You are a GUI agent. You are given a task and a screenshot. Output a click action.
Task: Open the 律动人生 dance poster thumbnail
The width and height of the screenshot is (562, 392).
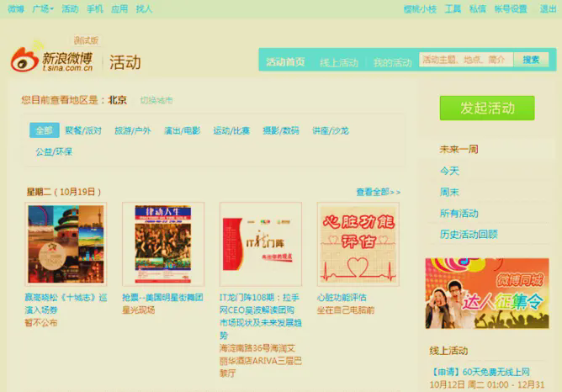point(163,243)
